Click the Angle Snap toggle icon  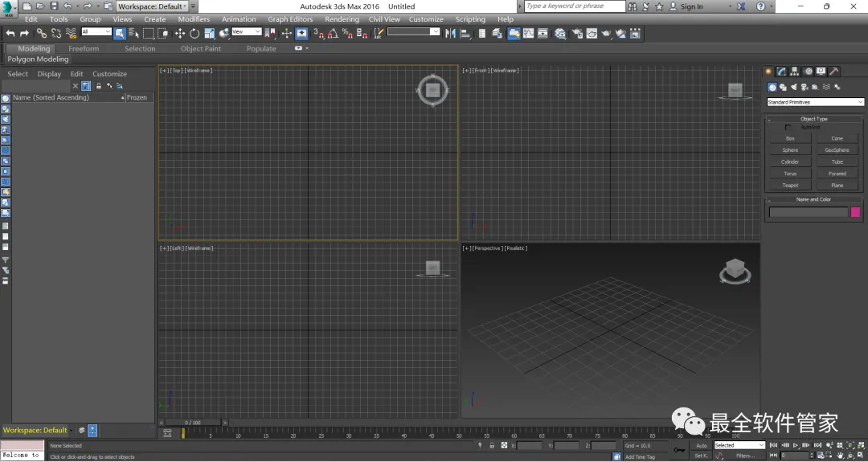click(x=333, y=34)
